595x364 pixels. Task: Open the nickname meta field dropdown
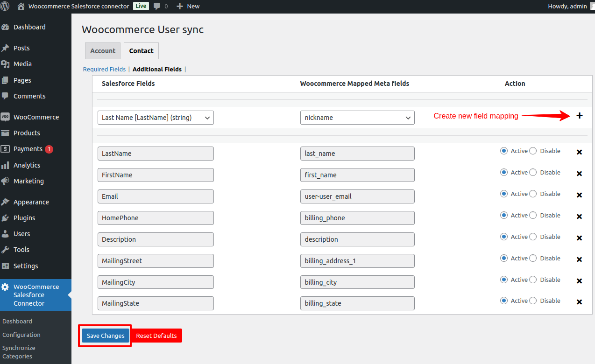[357, 117]
